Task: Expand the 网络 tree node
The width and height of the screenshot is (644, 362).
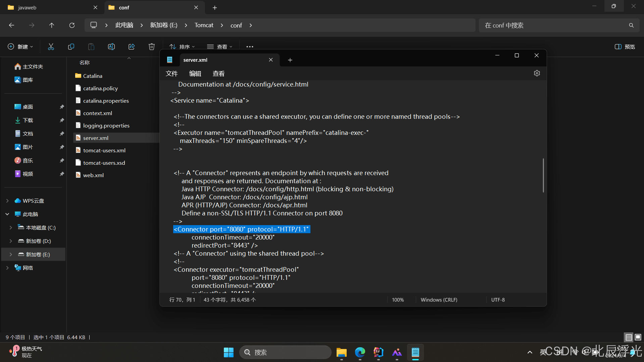Action: pos(7,268)
